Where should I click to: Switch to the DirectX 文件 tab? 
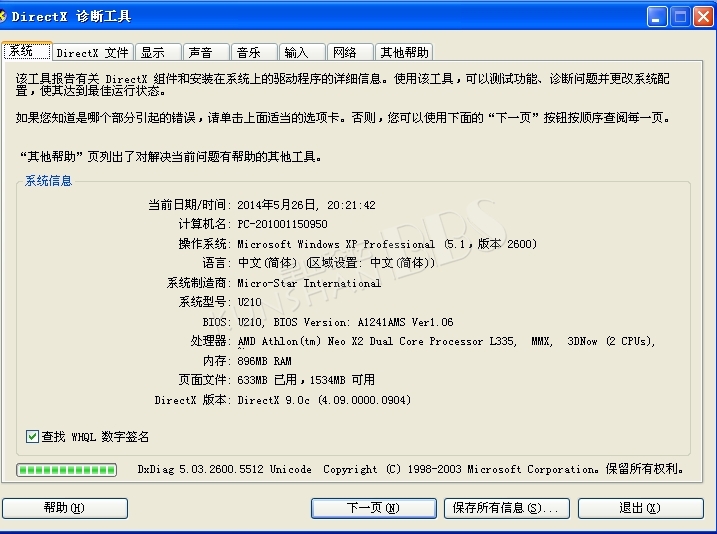(93, 53)
